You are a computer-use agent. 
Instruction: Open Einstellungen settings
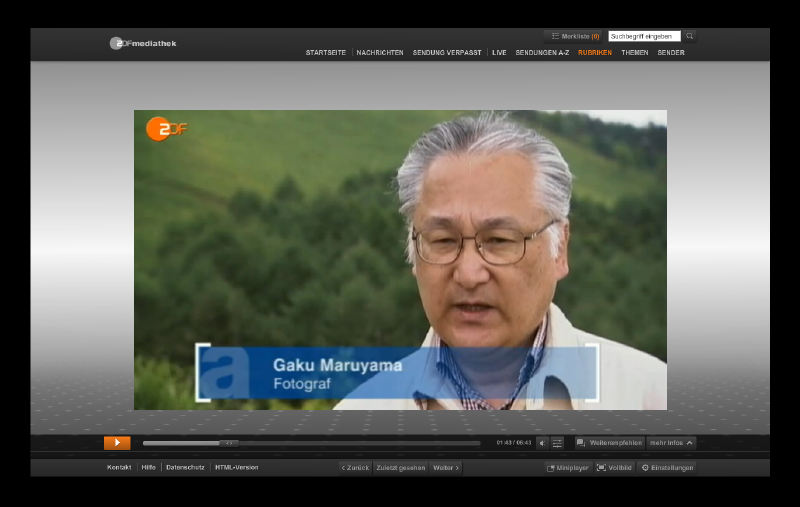[667, 467]
